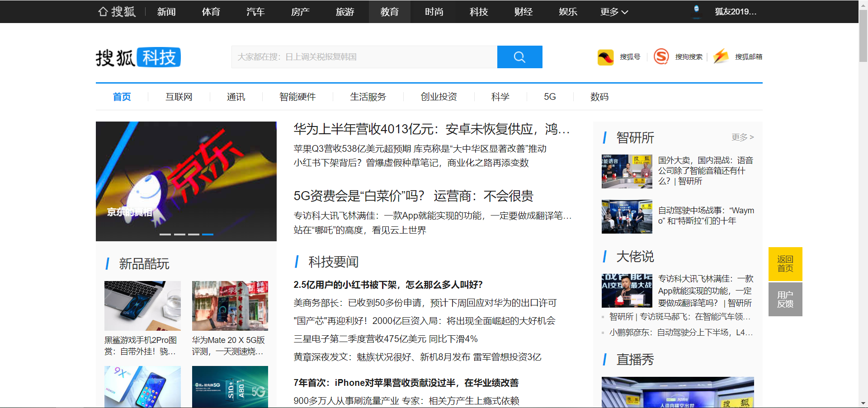Click the 用户反馈 button

click(x=785, y=299)
